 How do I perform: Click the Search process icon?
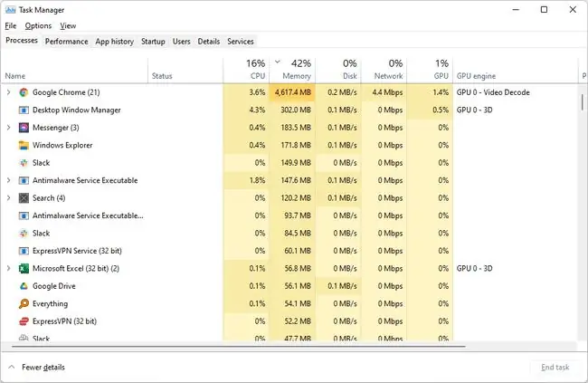24,198
